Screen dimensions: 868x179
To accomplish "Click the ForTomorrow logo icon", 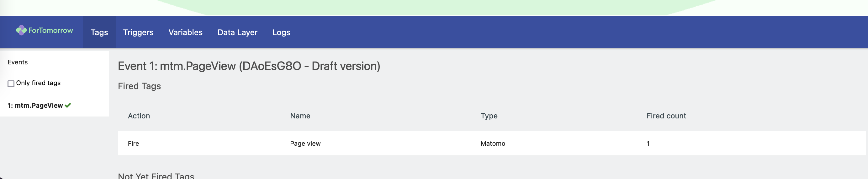I will click(21, 30).
